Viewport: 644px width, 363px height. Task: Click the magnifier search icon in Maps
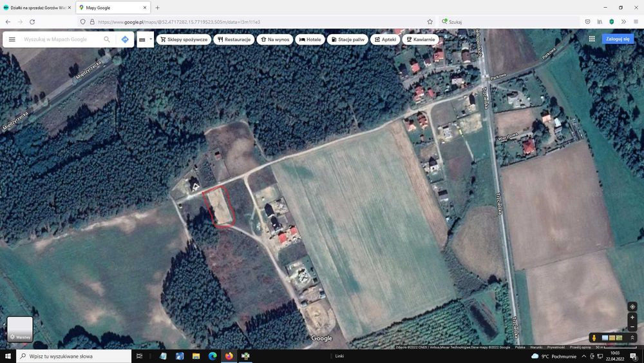[107, 39]
